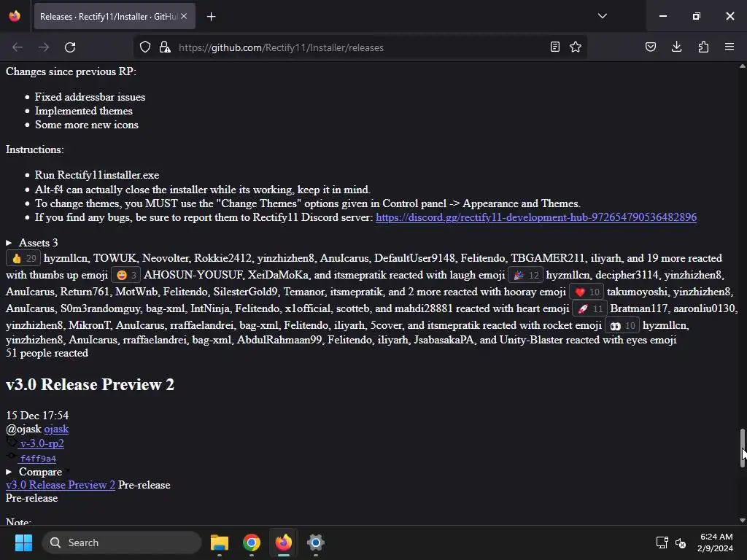This screenshot has height=560, width=747.
Task: Open commit f4ff9a4 link
Action: click(x=38, y=459)
